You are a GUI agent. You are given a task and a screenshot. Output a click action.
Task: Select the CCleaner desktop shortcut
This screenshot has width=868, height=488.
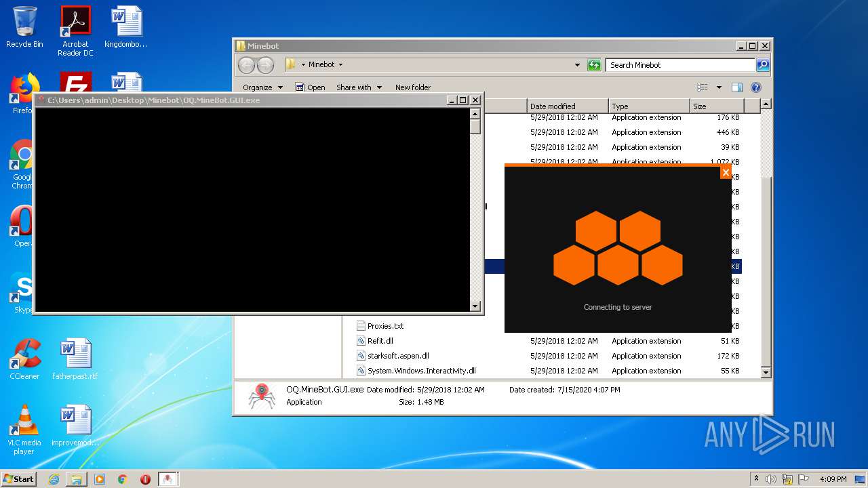[24, 359]
